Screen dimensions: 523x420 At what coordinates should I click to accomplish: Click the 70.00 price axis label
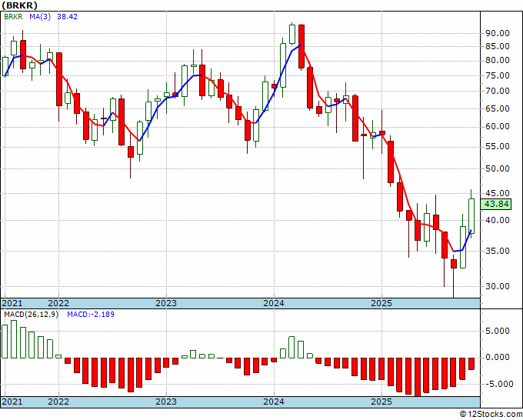click(x=498, y=91)
